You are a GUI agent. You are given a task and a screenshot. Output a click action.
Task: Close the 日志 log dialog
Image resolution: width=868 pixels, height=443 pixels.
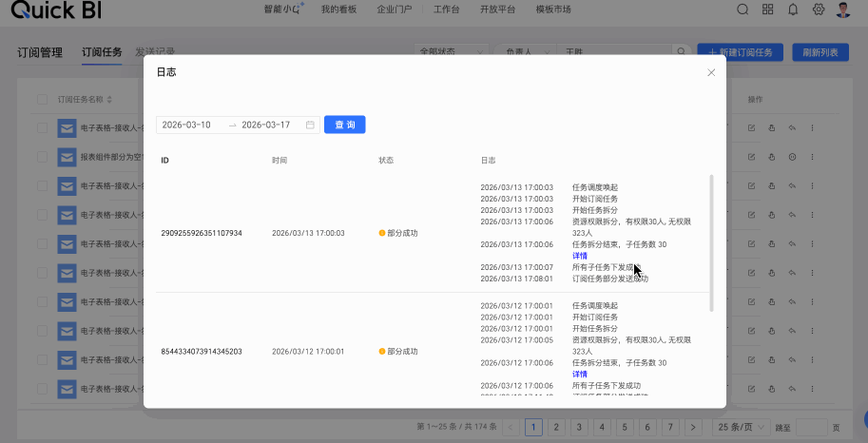711,72
